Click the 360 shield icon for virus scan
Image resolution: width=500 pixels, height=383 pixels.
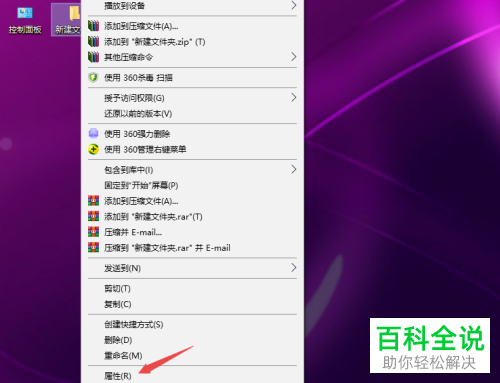93,77
